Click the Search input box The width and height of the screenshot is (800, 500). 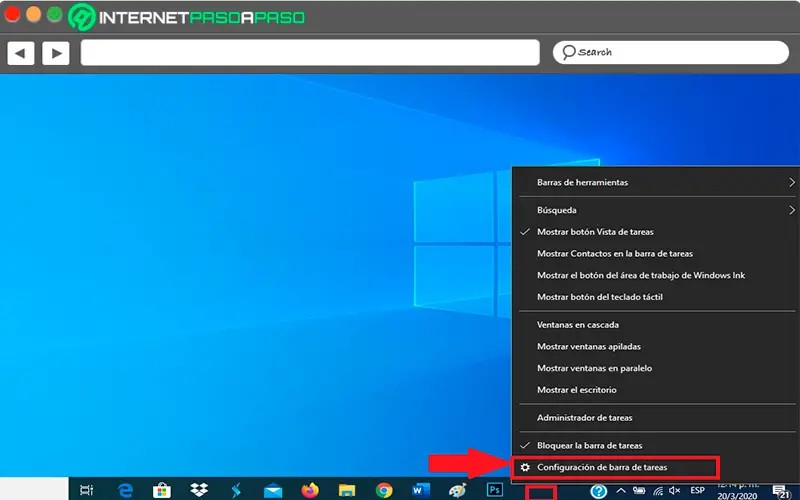(671, 52)
